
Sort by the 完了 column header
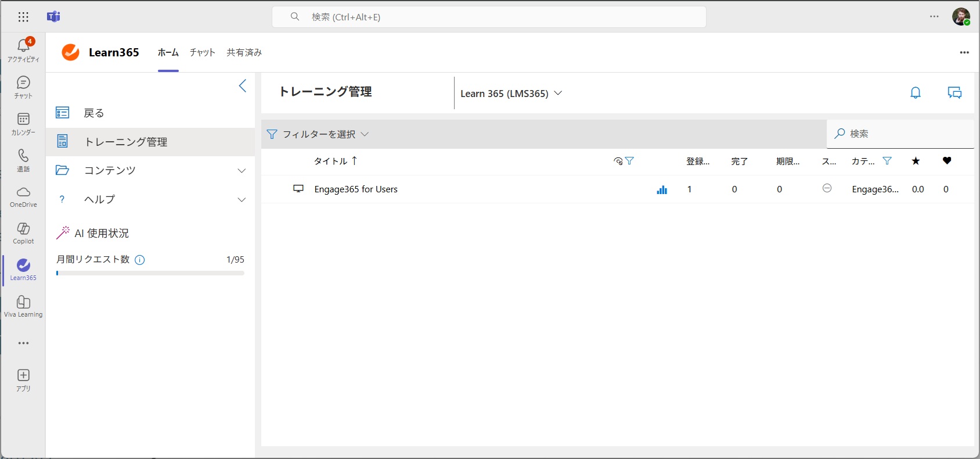tap(740, 162)
